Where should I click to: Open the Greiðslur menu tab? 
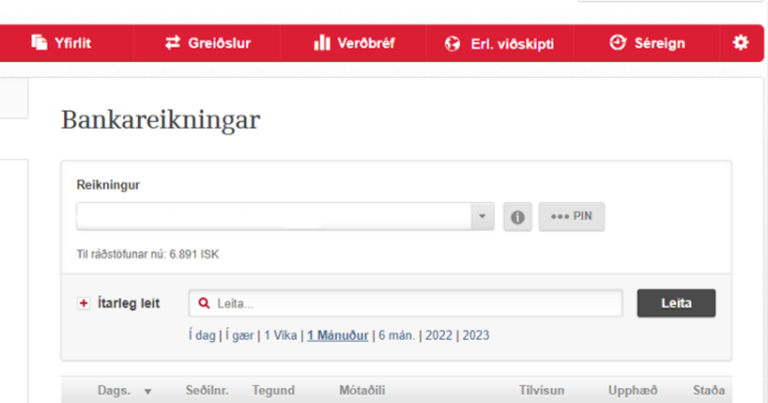click(208, 43)
